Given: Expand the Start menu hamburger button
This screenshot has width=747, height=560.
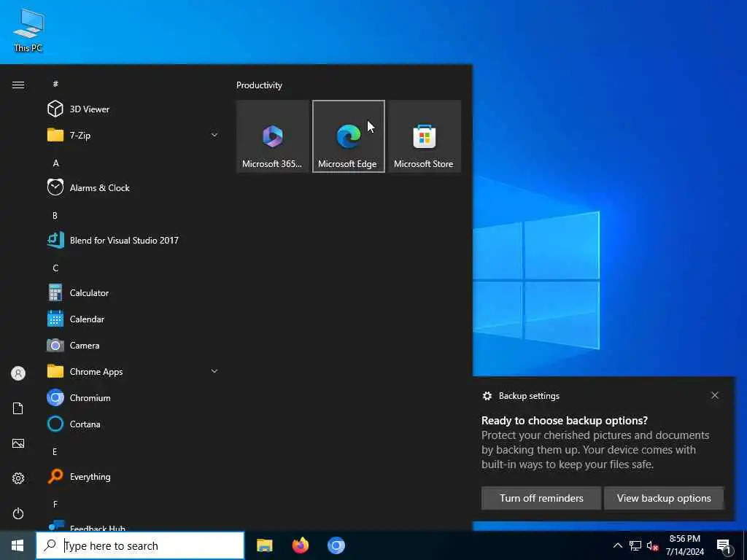Looking at the screenshot, I should coord(18,85).
